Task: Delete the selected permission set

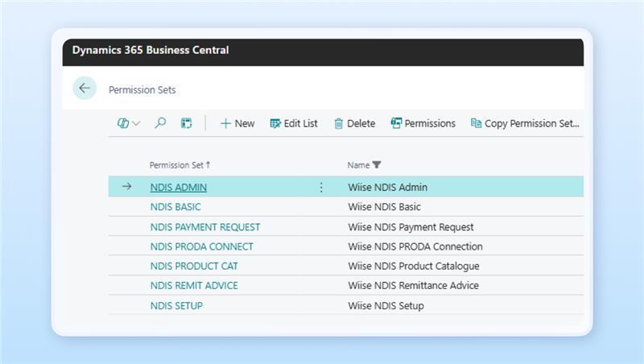Action: (354, 123)
